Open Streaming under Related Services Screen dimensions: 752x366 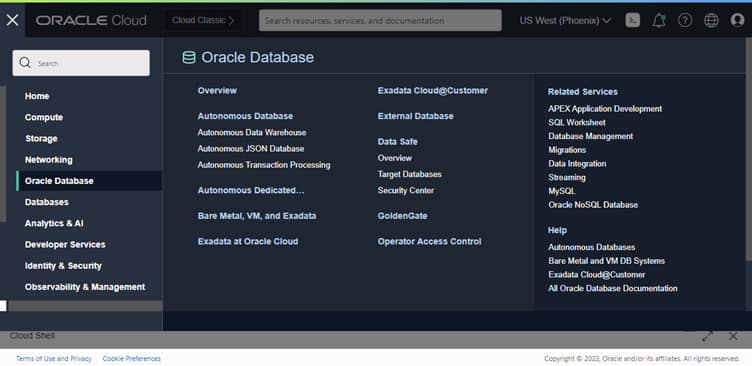(x=567, y=177)
